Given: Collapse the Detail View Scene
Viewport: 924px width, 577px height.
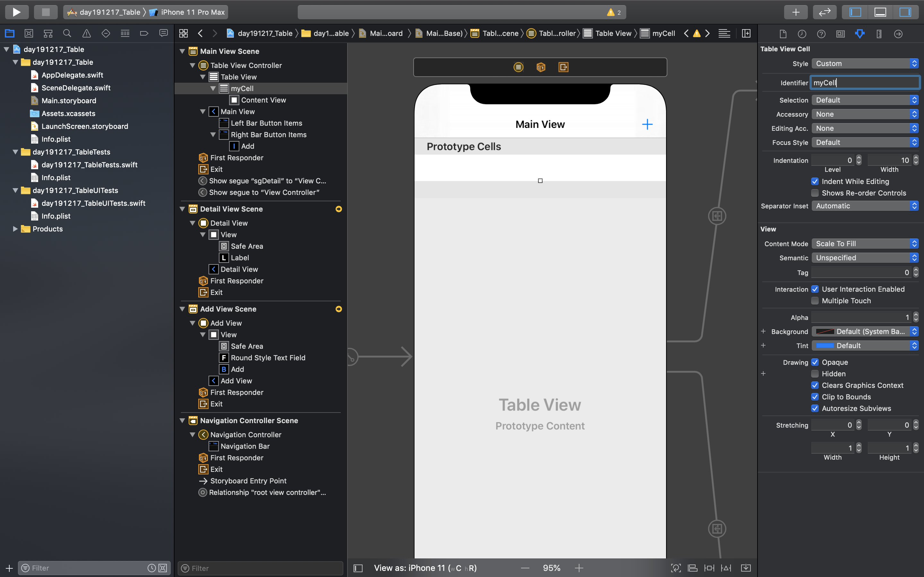Looking at the screenshot, I should click(183, 209).
